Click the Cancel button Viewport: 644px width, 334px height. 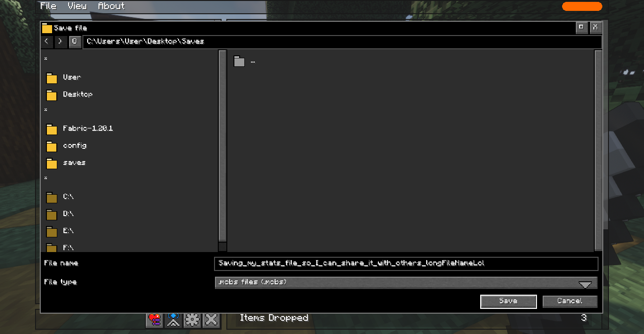(570, 301)
